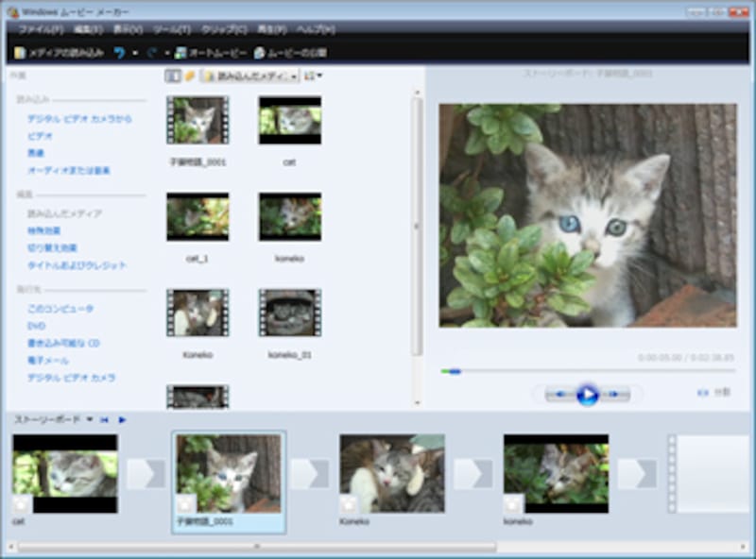Viewport: 756px width, 559px height.
Task: Click the preview seek bar
Action: pos(567,371)
